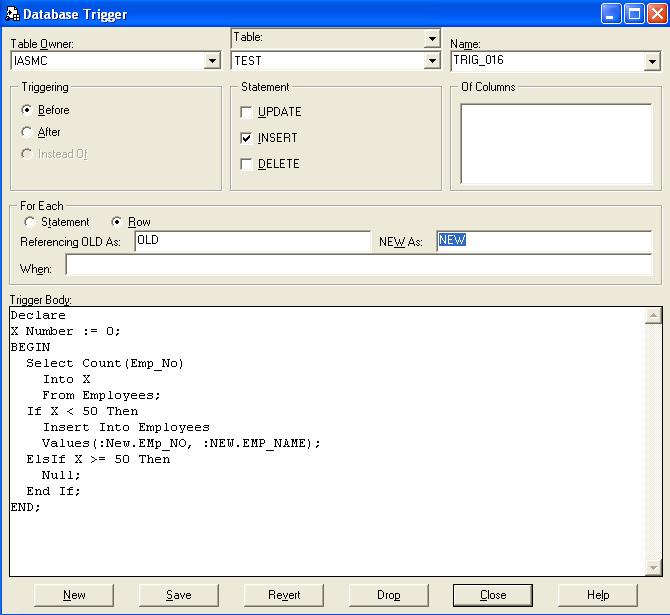
Task: Click the Referencing OLD As field
Action: 252,241
